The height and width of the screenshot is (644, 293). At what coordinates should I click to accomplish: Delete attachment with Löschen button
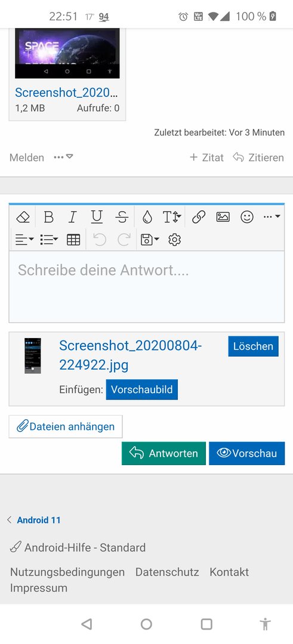tap(253, 346)
